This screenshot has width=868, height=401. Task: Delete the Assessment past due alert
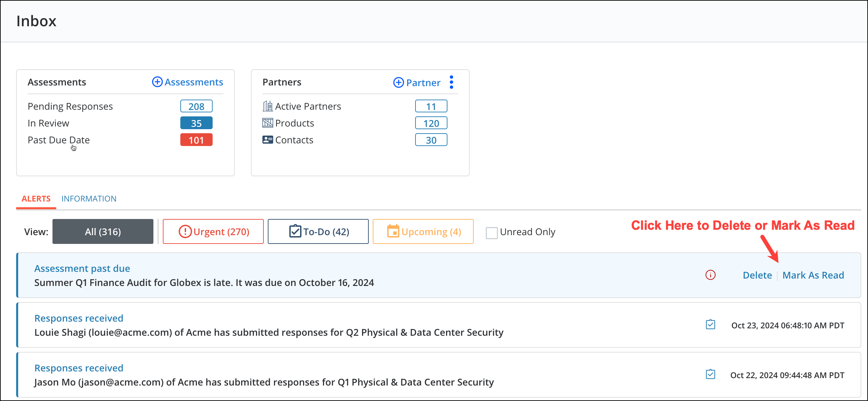(757, 275)
